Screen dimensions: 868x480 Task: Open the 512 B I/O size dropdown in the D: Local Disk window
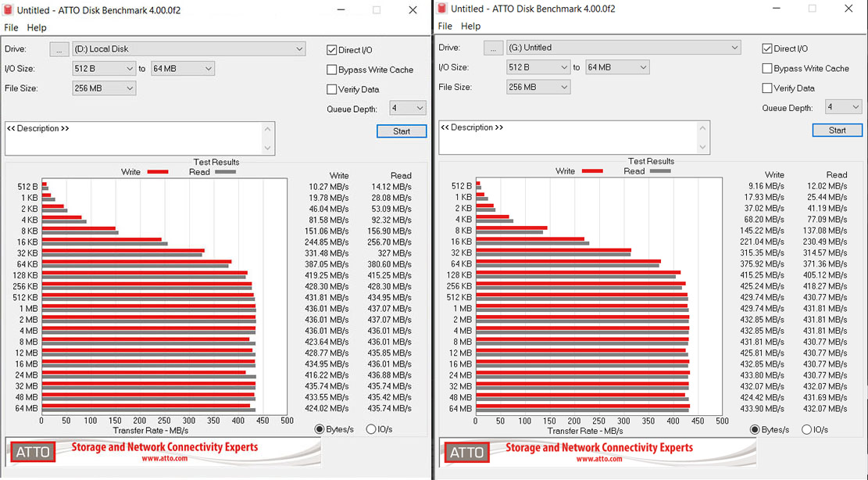tap(104, 69)
